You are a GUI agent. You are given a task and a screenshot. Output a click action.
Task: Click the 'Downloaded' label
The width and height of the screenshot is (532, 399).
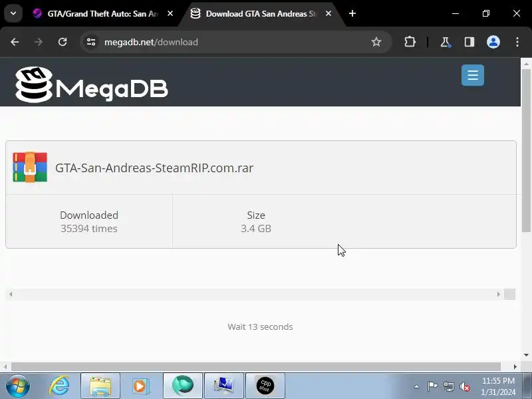pyautogui.click(x=89, y=215)
